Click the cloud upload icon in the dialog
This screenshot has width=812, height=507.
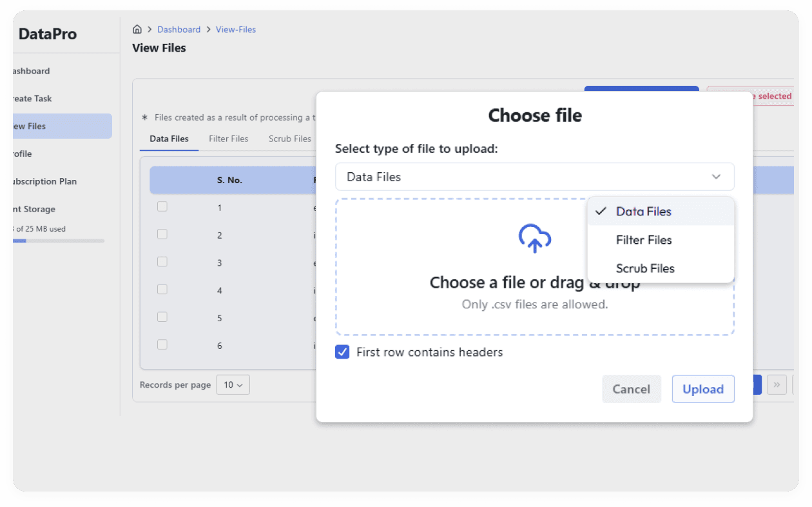point(534,239)
